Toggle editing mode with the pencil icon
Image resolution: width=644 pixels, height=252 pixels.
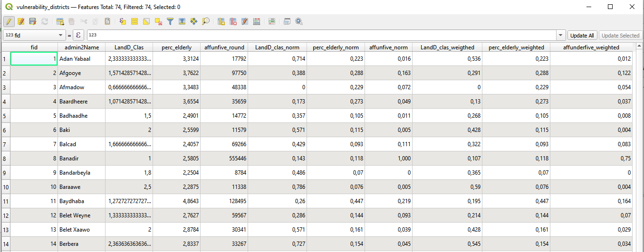(x=9, y=21)
